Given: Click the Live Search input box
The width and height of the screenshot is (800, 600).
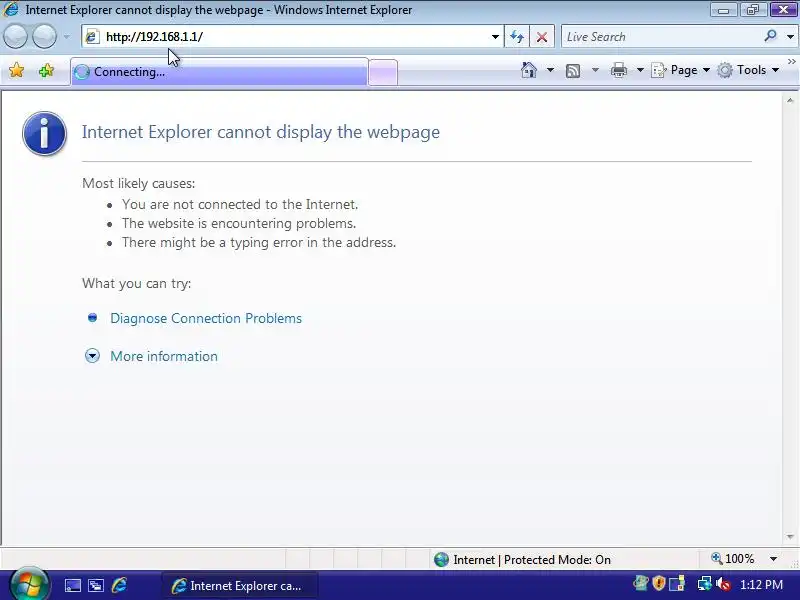Looking at the screenshot, I should point(661,37).
